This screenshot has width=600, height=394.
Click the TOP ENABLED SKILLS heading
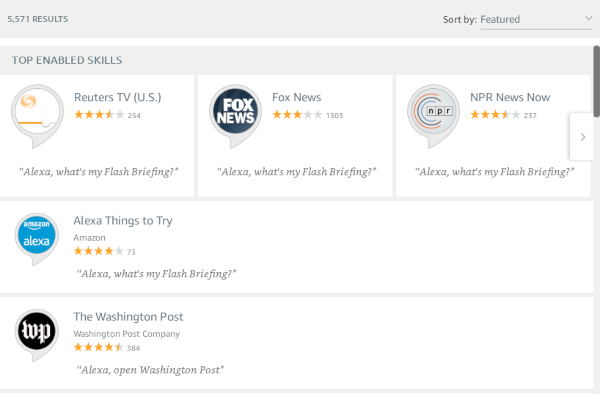(x=67, y=60)
